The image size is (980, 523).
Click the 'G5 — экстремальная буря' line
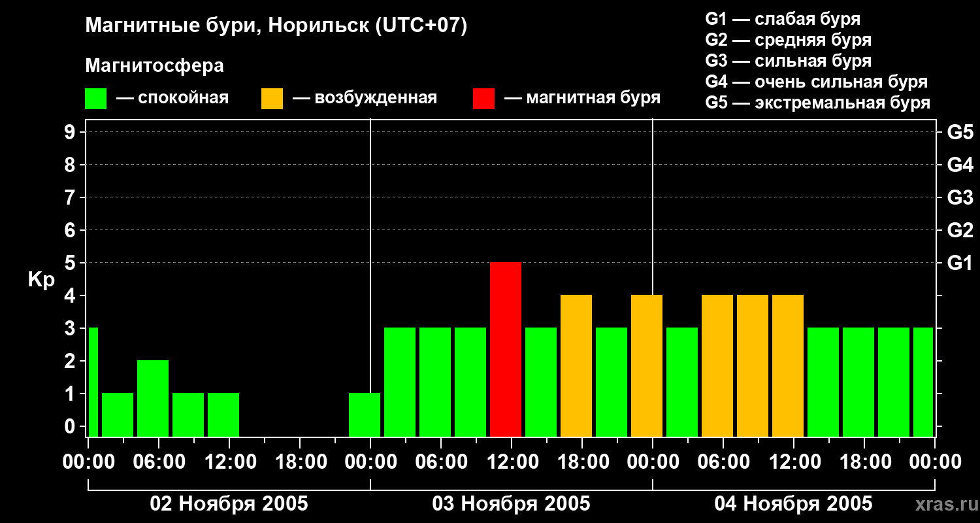click(x=818, y=103)
